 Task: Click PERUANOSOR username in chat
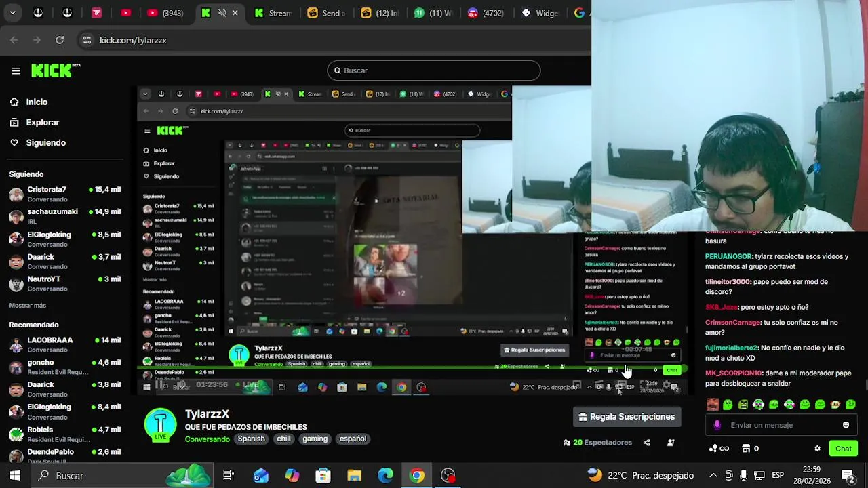pos(728,257)
